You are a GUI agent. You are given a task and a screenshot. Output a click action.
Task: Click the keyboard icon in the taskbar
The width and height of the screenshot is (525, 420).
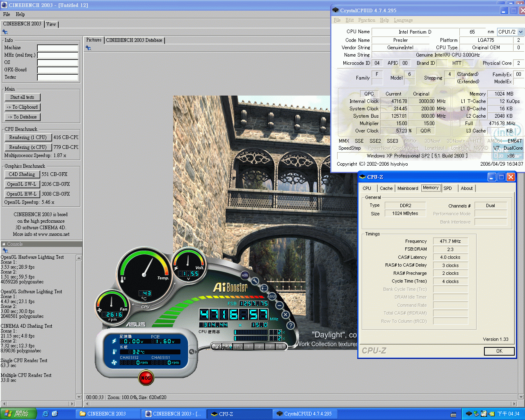tap(454, 414)
